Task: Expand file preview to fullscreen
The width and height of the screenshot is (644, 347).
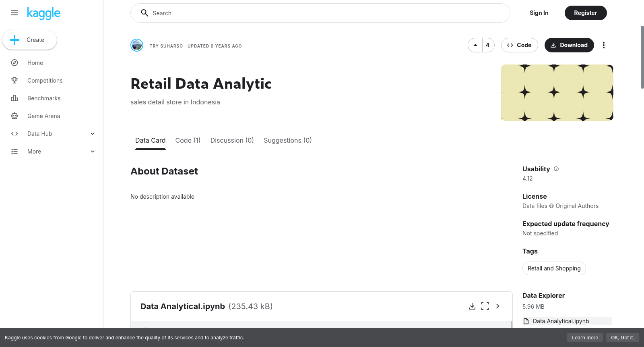Action: click(485, 306)
